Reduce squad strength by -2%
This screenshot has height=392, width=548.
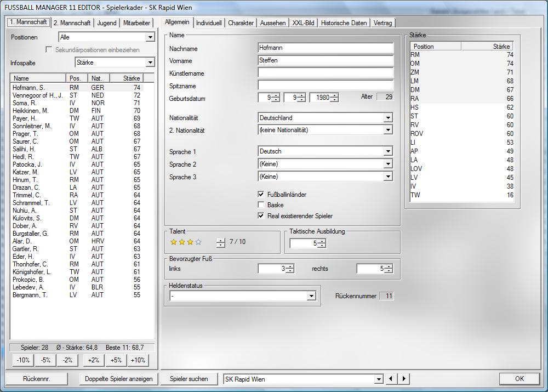coord(67,360)
